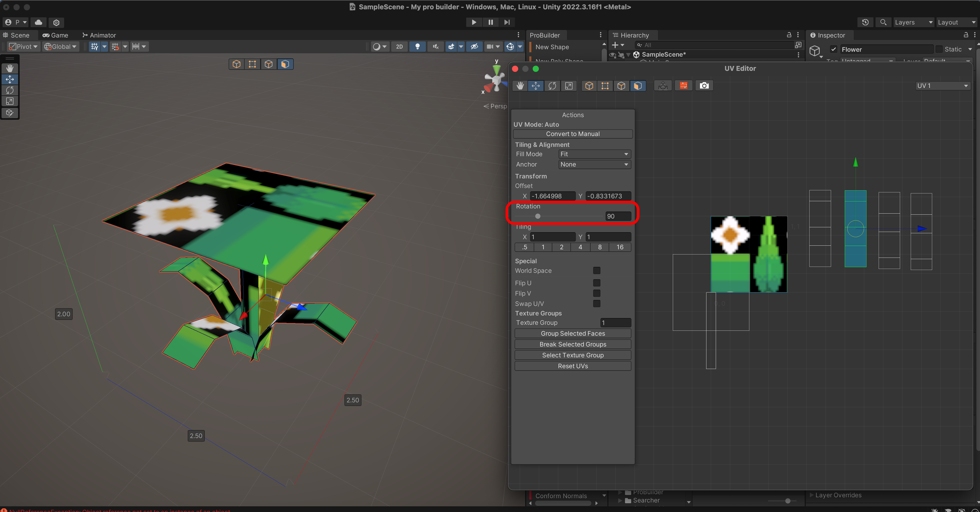Click the UV Editor camera screenshot icon

(704, 86)
